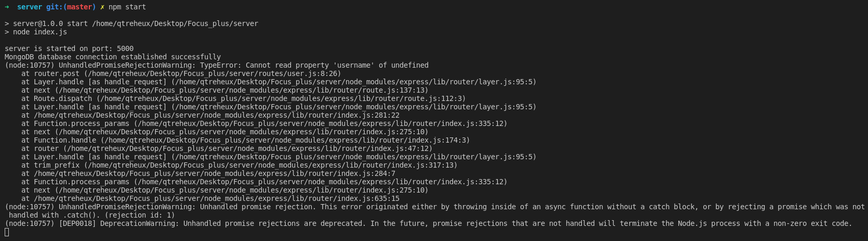Open the Function.handle index.js:174:3 path

coord(285,140)
